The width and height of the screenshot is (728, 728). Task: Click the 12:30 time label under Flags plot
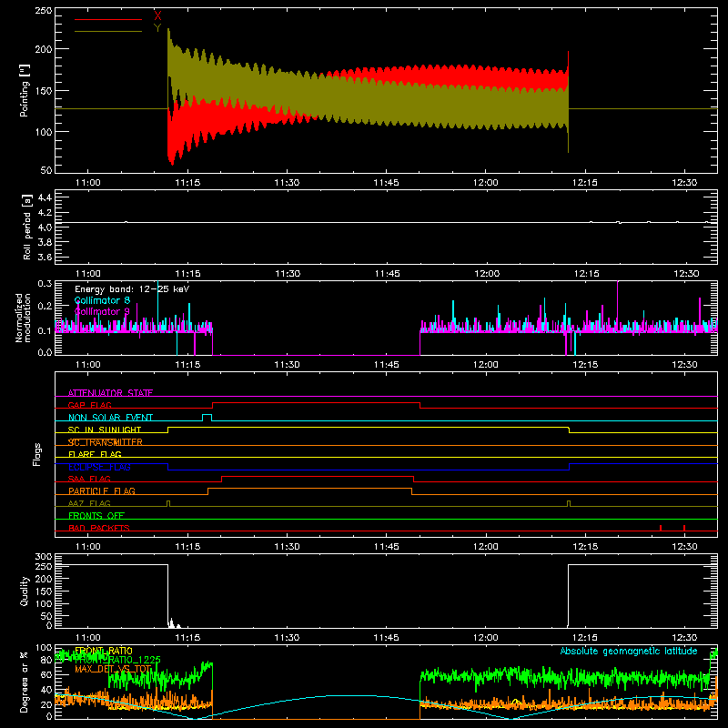coord(684,547)
